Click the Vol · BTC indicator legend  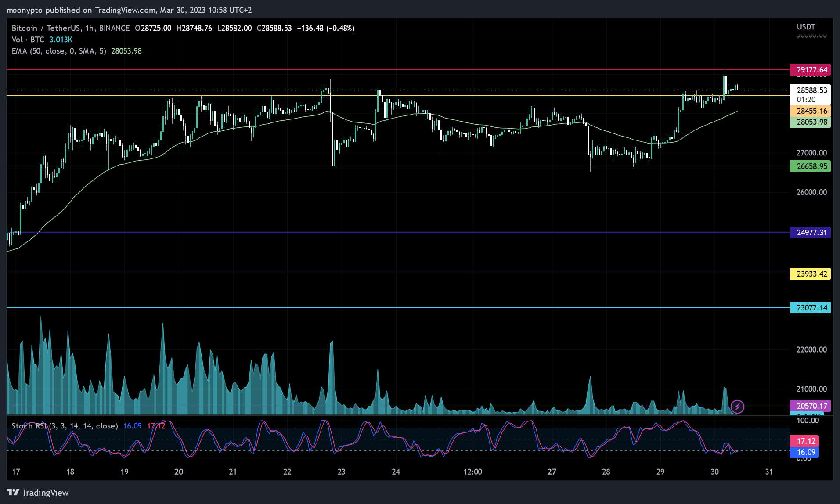tap(28, 40)
